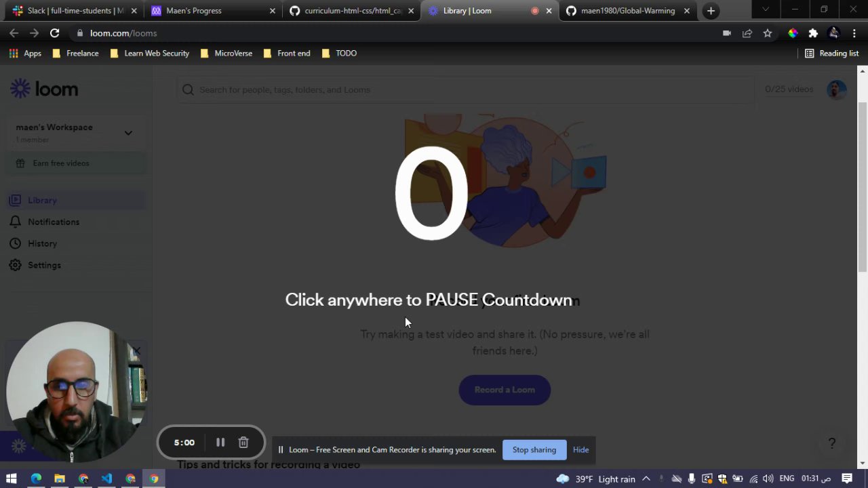Screen dimensions: 868x488
Task: Open the Chrome three-dot menu
Action: pyautogui.click(x=854, y=33)
